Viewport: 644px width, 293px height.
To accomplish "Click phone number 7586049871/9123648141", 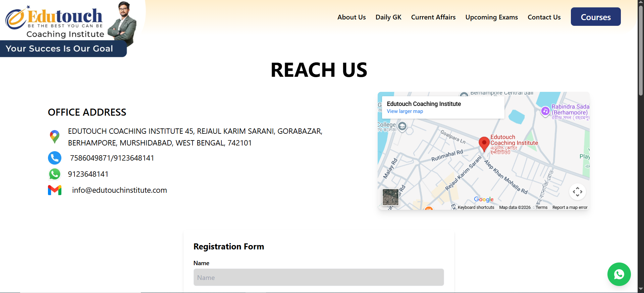I will tap(112, 158).
